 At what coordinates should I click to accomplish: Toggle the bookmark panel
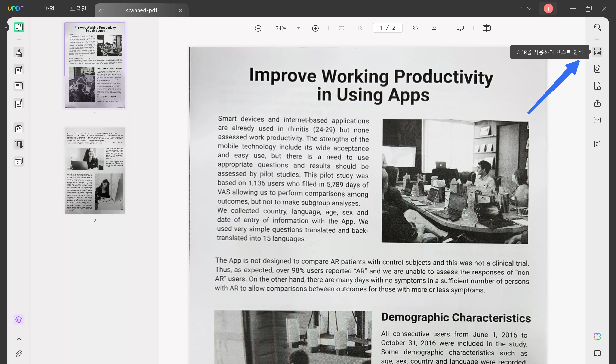click(19, 336)
